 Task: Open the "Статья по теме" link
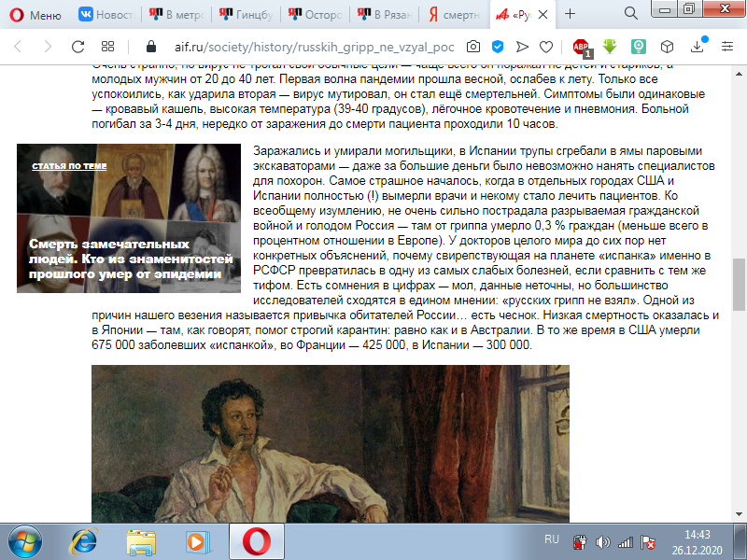click(69, 166)
